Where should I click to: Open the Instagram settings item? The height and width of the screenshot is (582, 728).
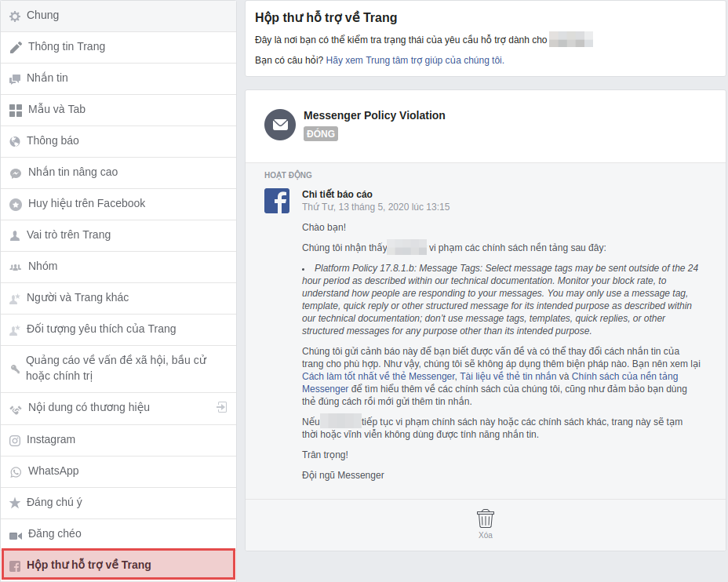click(118, 441)
